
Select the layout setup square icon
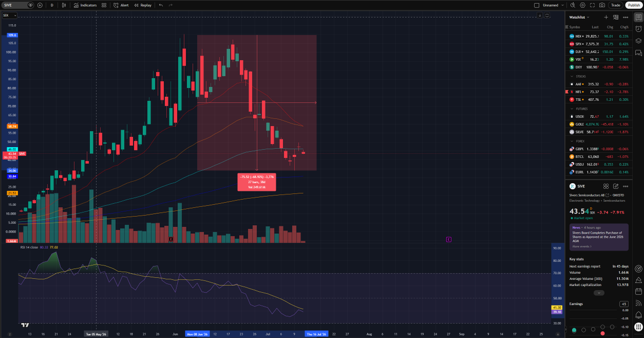coord(536,5)
